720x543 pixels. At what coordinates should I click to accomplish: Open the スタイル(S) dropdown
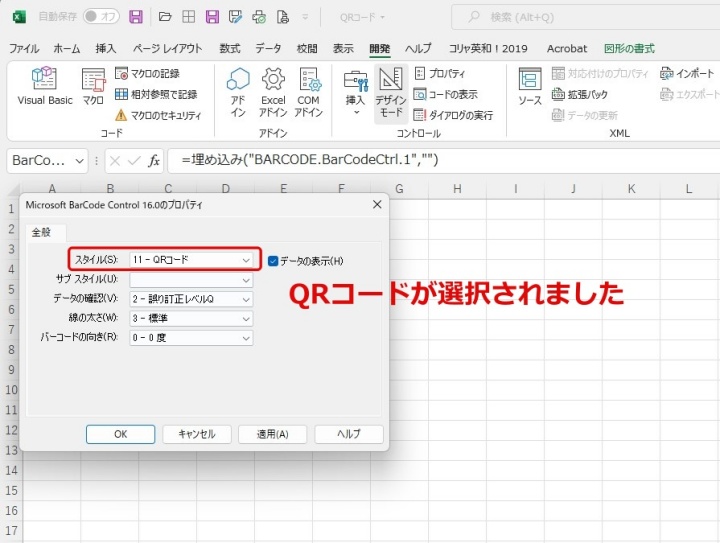click(x=191, y=259)
